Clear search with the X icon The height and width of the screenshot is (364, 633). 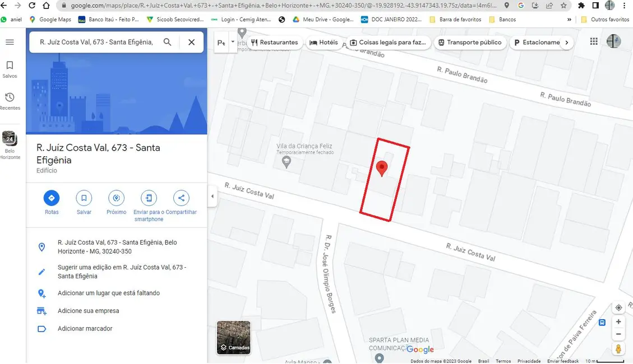tap(192, 42)
